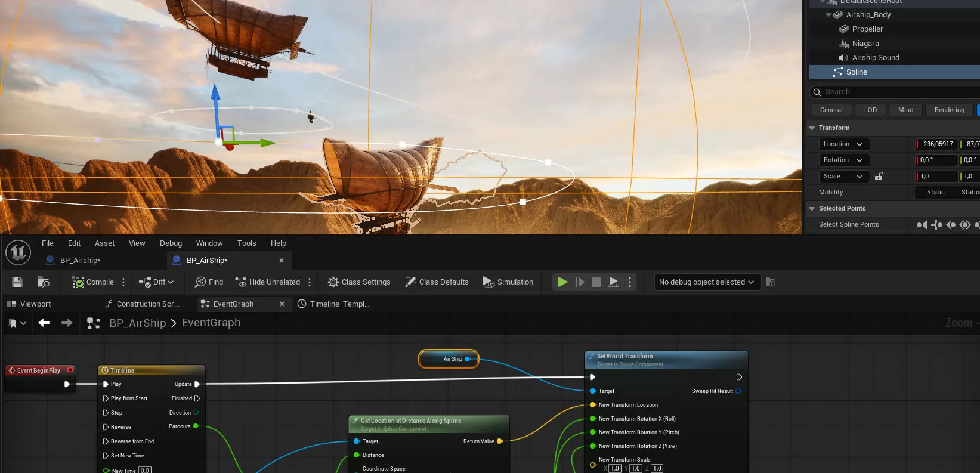Switch to the Construction Script tab

pyautogui.click(x=142, y=304)
